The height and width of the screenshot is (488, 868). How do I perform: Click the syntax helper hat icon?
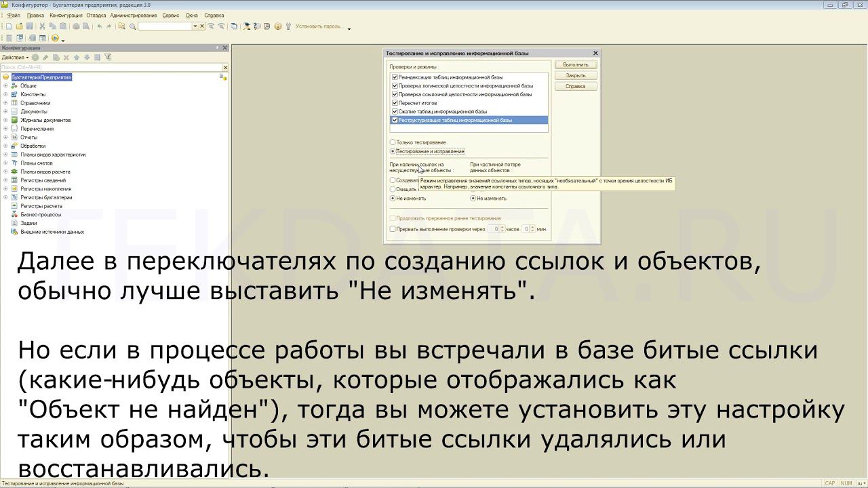click(x=246, y=26)
